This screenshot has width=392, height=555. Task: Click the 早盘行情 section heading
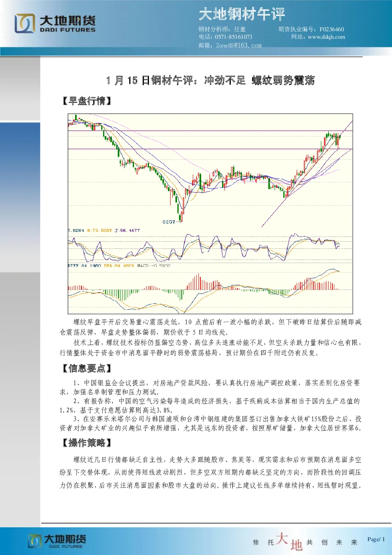coord(87,101)
